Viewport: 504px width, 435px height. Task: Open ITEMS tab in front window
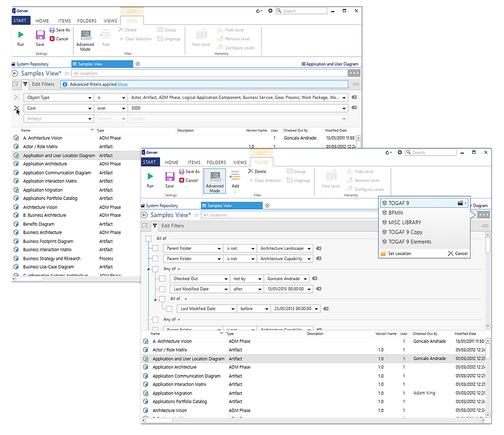tap(194, 162)
